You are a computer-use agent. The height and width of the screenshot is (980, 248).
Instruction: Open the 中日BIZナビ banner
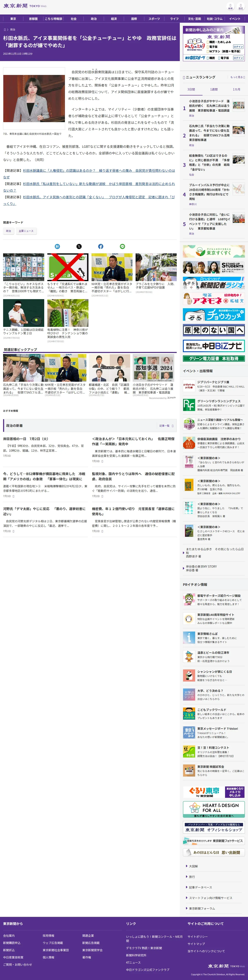pyautogui.click(x=214, y=346)
